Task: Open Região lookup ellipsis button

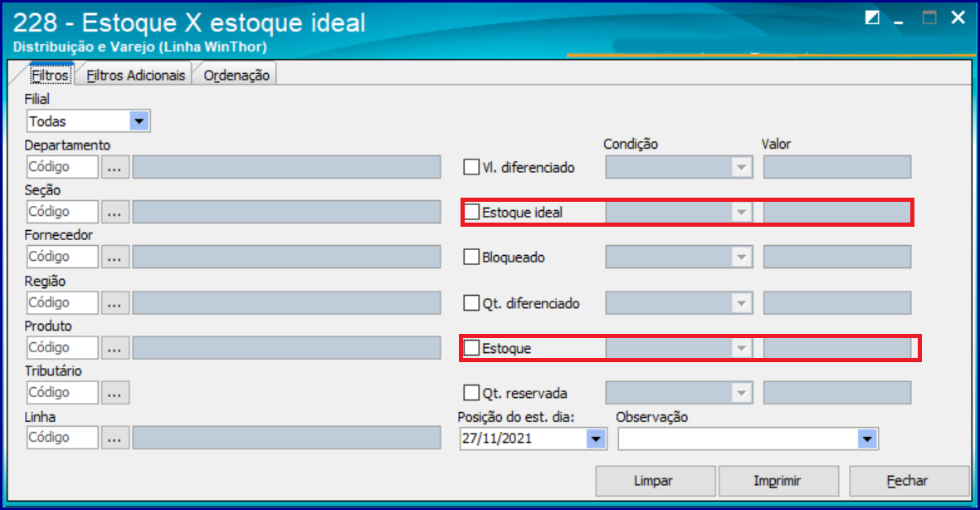Action: tap(115, 303)
